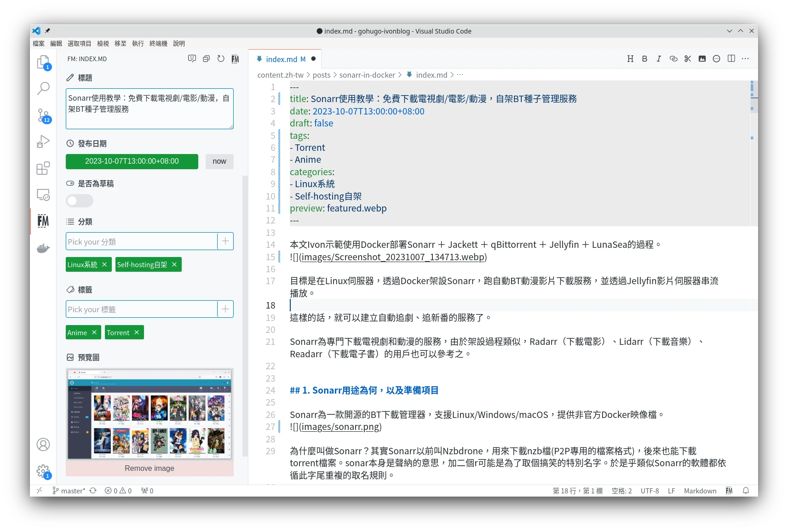Click Remove image button

click(x=150, y=468)
